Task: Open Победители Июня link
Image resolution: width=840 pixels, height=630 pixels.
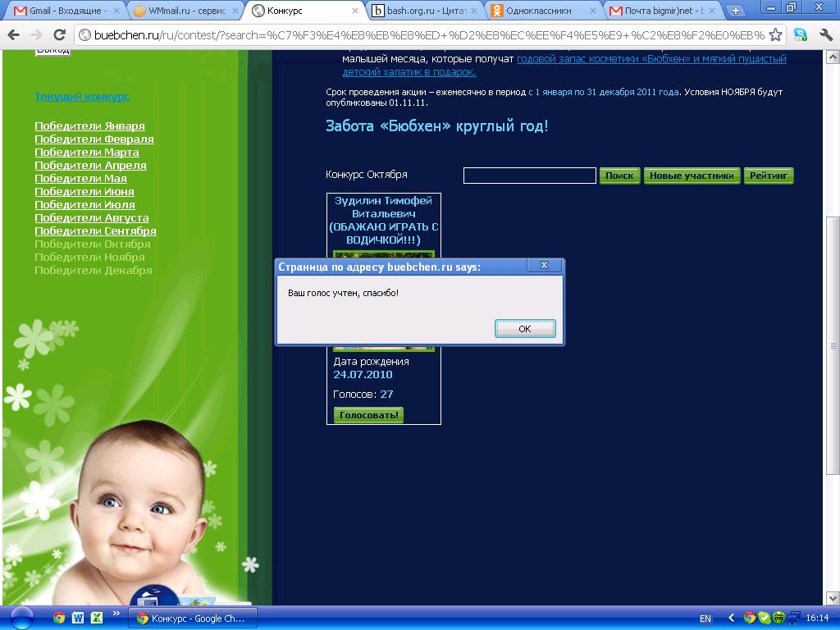Action: click(84, 192)
